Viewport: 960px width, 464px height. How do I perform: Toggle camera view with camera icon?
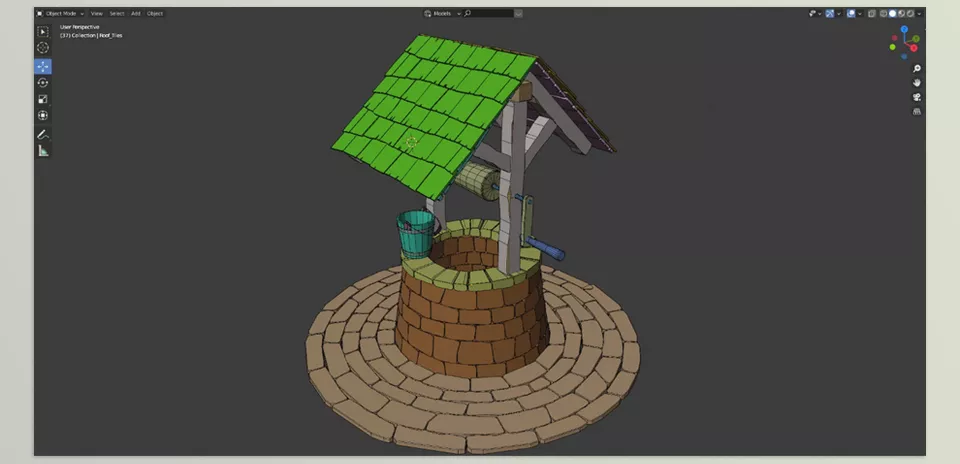pyautogui.click(x=917, y=97)
